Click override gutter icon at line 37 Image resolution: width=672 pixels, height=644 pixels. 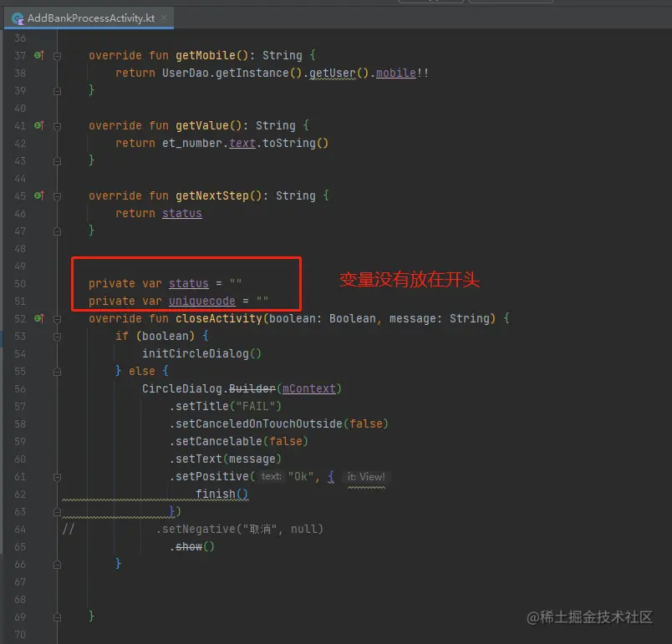[x=39, y=55]
